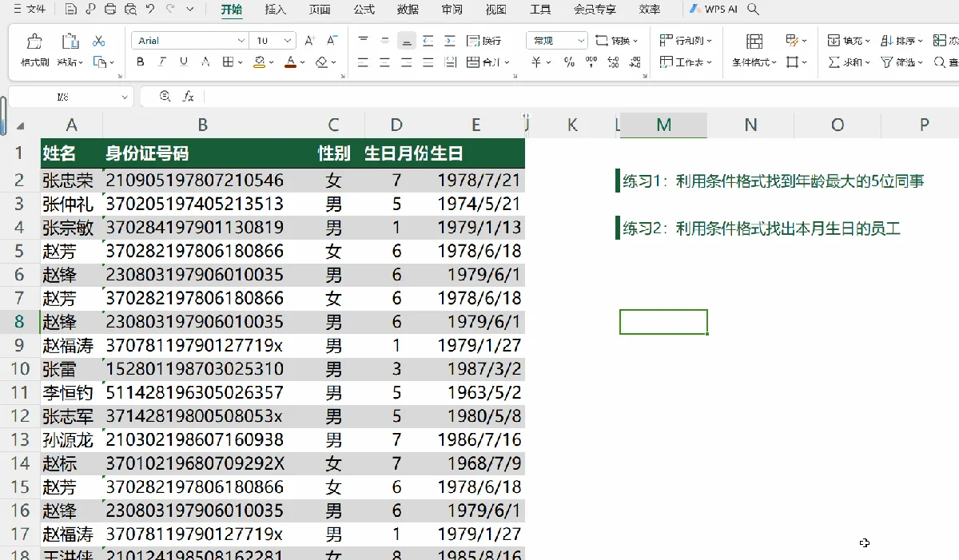The width and height of the screenshot is (959, 560).
Task: Switch to the Data (数据) tab
Action: (408, 10)
